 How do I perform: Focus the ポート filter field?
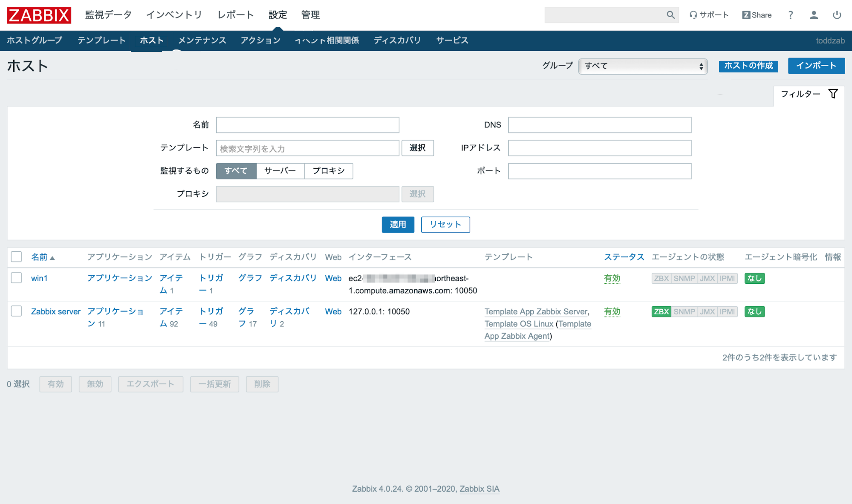point(600,171)
